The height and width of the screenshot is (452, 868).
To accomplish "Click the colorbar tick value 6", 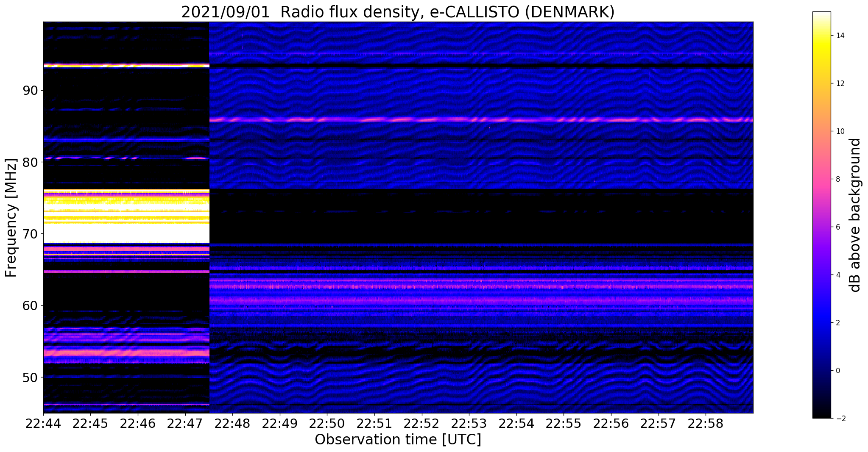I will pyautogui.click(x=837, y=227).
